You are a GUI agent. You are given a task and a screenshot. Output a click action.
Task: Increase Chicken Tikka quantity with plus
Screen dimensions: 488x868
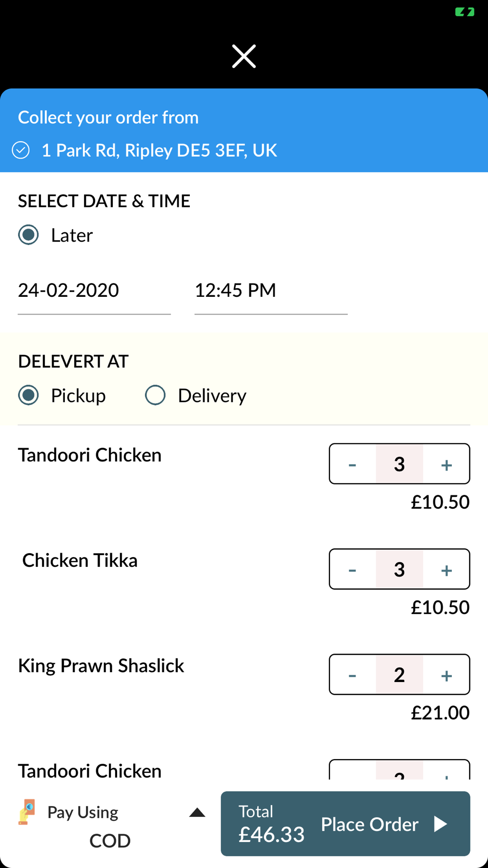point(446,570)
